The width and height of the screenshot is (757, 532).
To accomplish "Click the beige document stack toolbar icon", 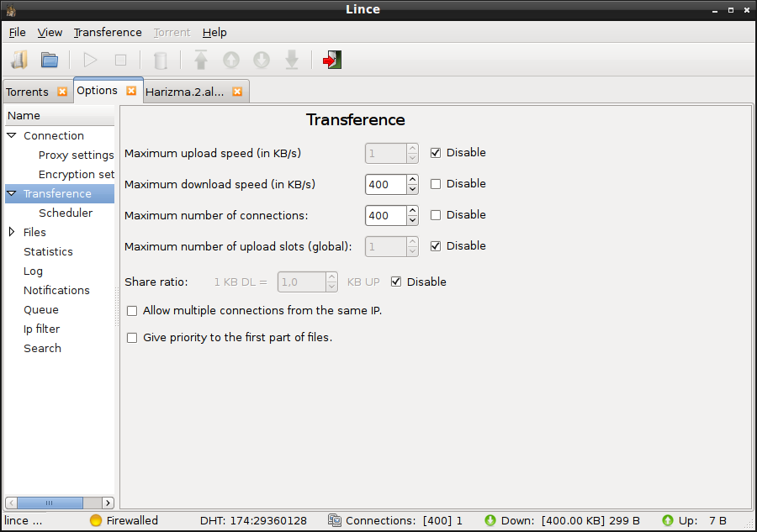I will tap(19, 60).
